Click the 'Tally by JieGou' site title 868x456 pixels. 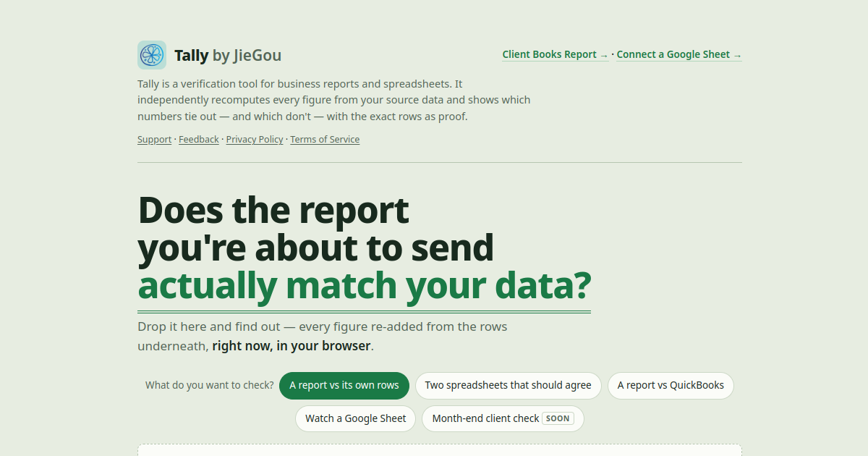click(x=228, y=55)
